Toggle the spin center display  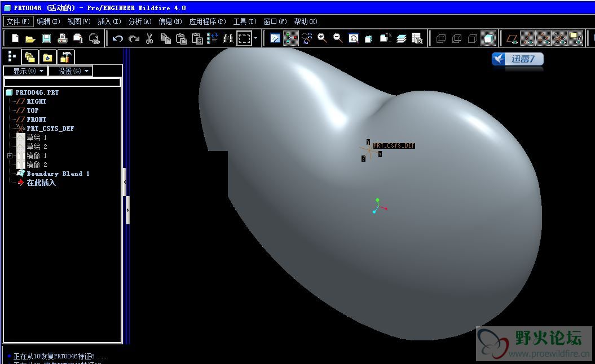[291, 38]
